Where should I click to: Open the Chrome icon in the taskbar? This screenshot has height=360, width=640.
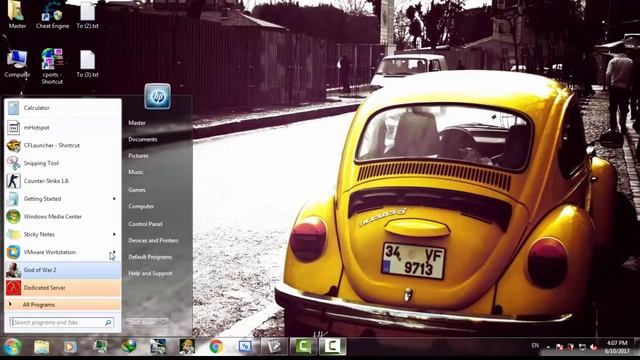pos(216,347)
